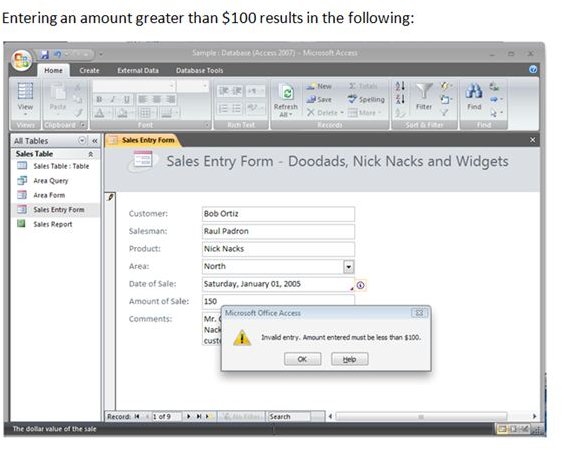Image resolution: width=562 pixels, height=450 pixels.
Task: Go to first record navigation button
Action: click(x=137, y=416)
